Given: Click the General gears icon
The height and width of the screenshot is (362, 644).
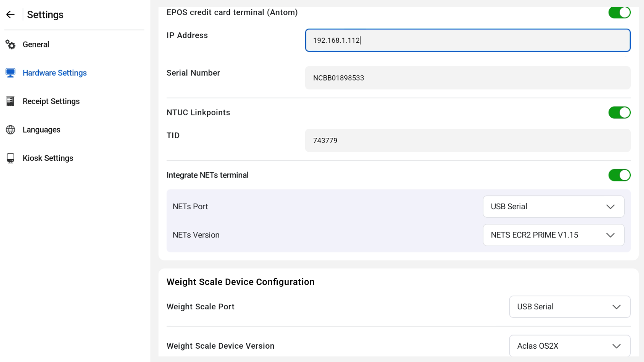Looking at the screenshot, I should 10,45.
